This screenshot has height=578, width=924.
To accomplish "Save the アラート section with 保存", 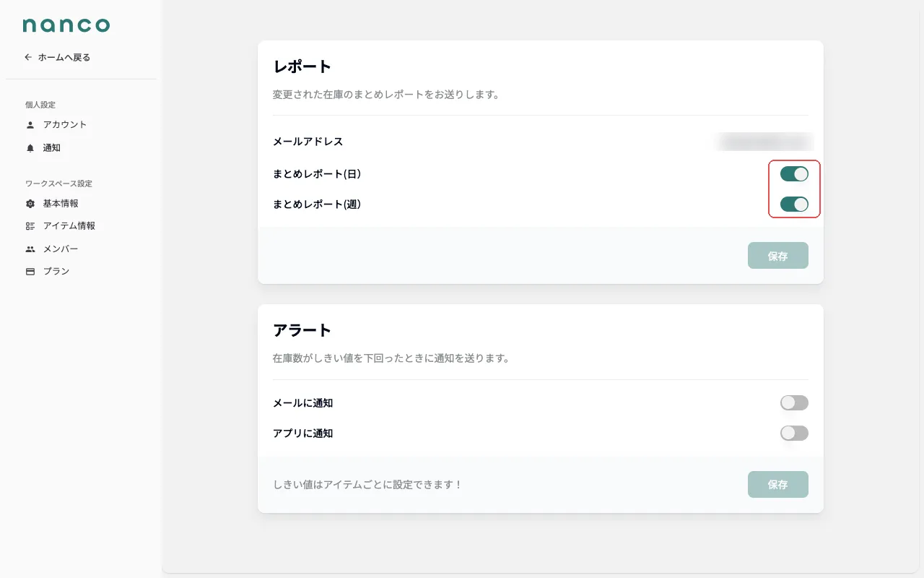I will tap(778, 485).
